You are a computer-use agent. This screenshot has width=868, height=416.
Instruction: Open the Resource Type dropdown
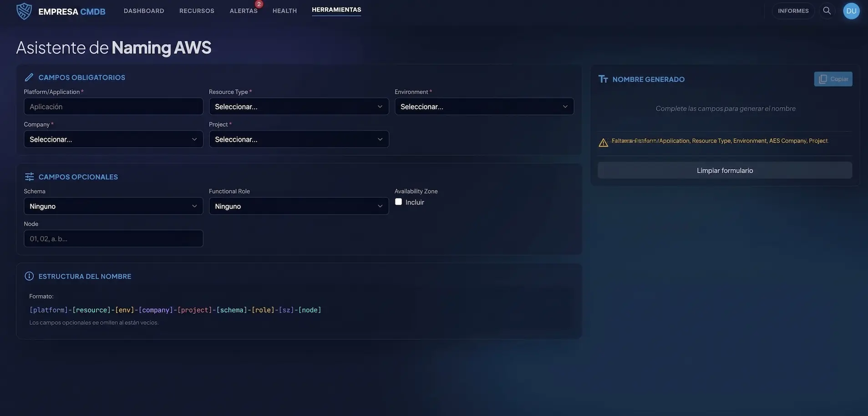pyautogui.click(x=299, y=107)
